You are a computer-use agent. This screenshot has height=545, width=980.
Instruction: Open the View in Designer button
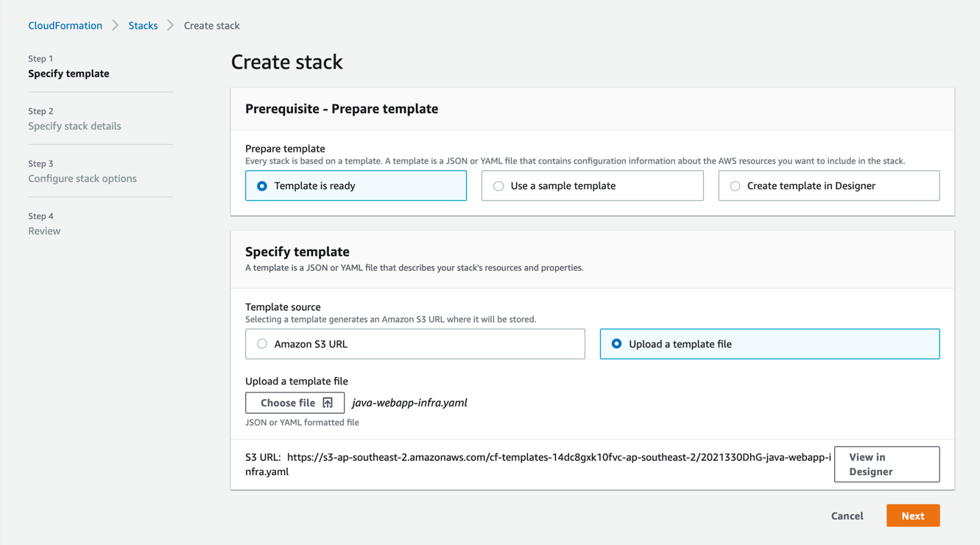[886, 464]
